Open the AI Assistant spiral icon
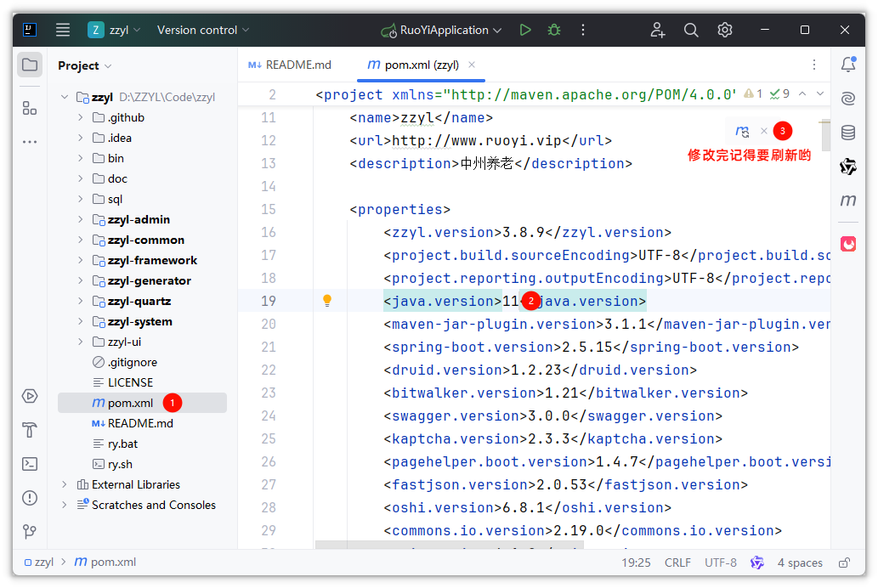Viewport: 878px width, 588px height. coord(848,99)
